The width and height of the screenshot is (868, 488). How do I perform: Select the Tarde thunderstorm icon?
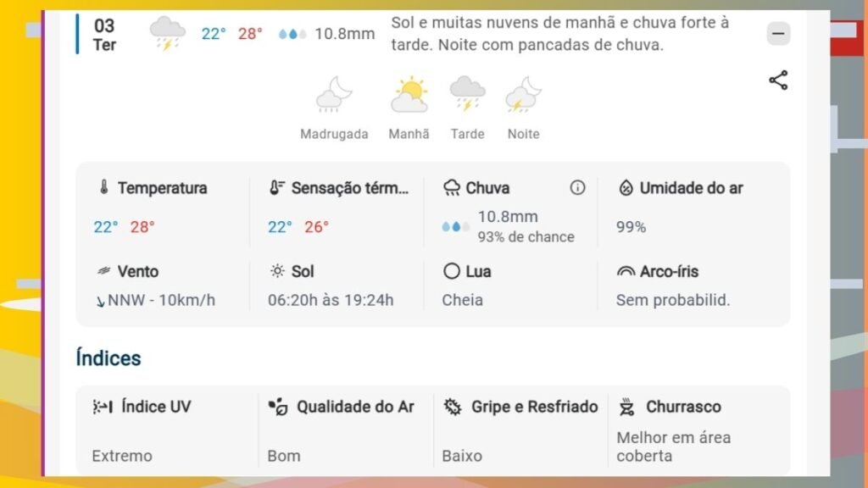click(x=467, y=94)
